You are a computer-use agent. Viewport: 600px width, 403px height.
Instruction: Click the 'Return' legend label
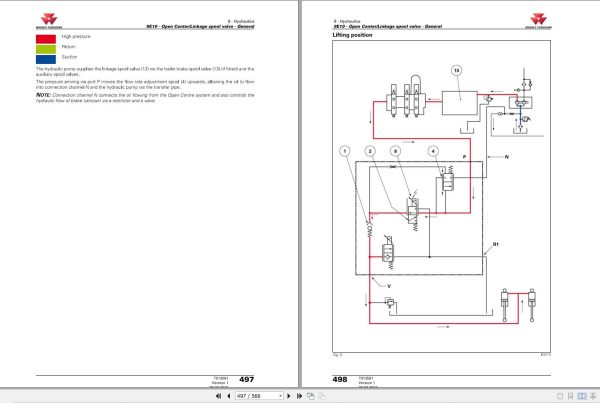pyautogui.click(x=69, y=47)
